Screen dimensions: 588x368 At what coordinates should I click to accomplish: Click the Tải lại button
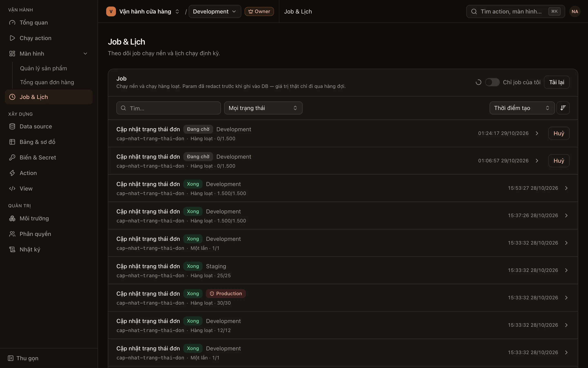click(x=557, y=82)
